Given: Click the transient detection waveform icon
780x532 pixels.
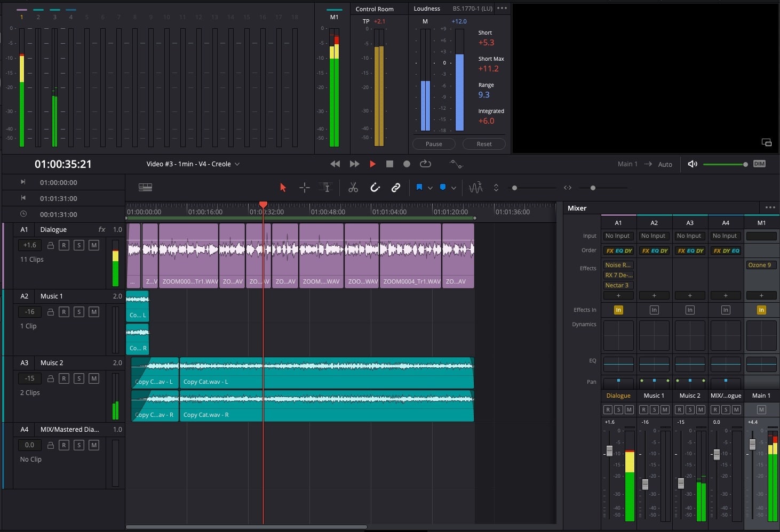Looking at the screenshot, I should 475,188.
